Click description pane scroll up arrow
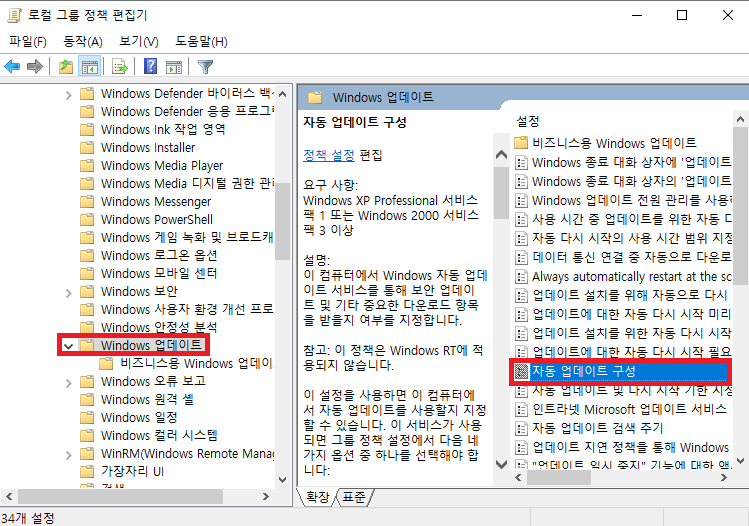This screenshot has height=526, width=749. [x=502, y=154]
